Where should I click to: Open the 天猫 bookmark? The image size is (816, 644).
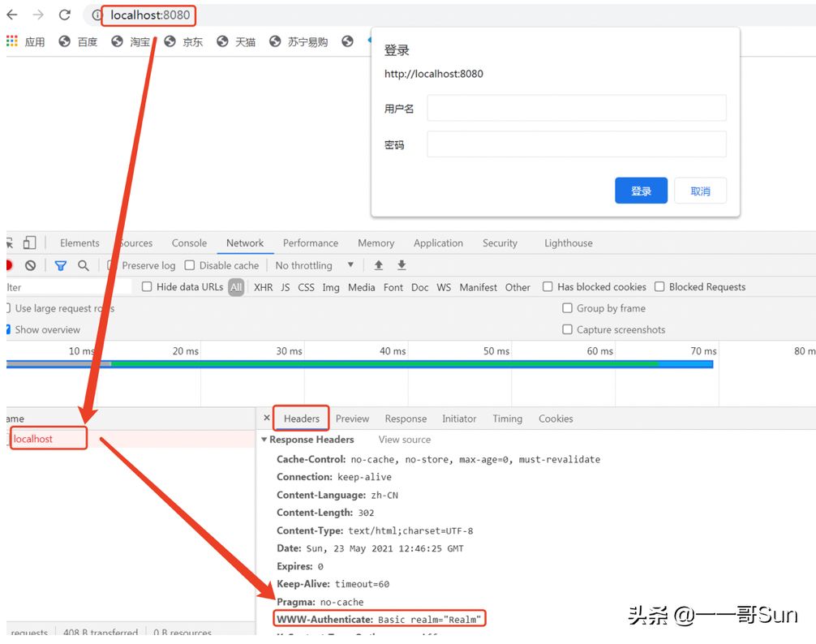point(236,41)
